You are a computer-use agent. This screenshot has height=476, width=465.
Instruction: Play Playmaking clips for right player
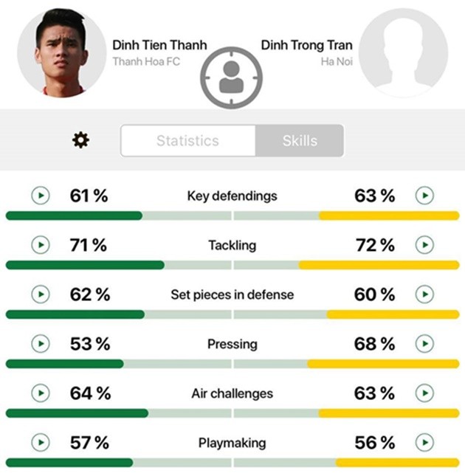tap(424, 443)
